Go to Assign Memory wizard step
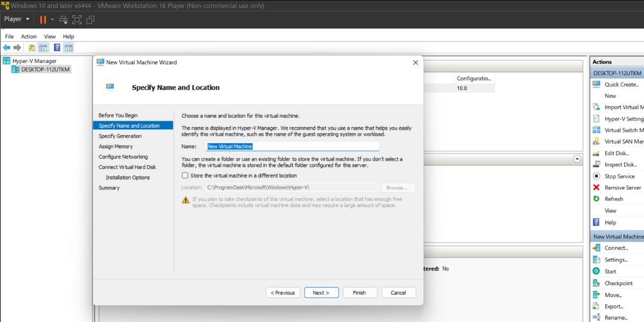Viewport: 644px width, 322px height. point(116,147)
